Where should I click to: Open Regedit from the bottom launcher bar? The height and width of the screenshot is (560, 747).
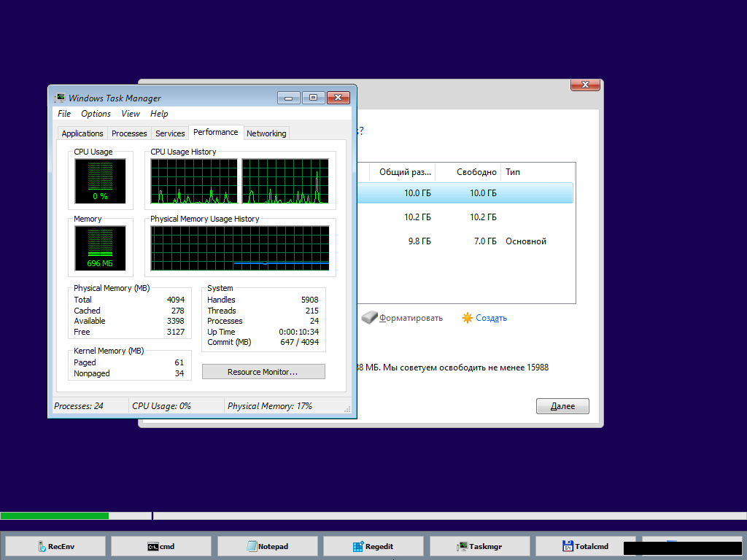[x=373, y=546]
